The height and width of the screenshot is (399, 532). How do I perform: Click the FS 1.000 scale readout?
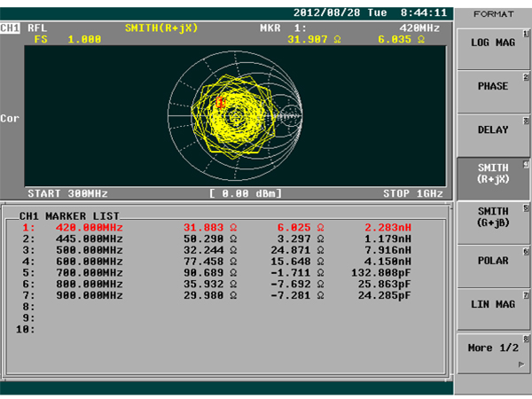click(68, 39)
